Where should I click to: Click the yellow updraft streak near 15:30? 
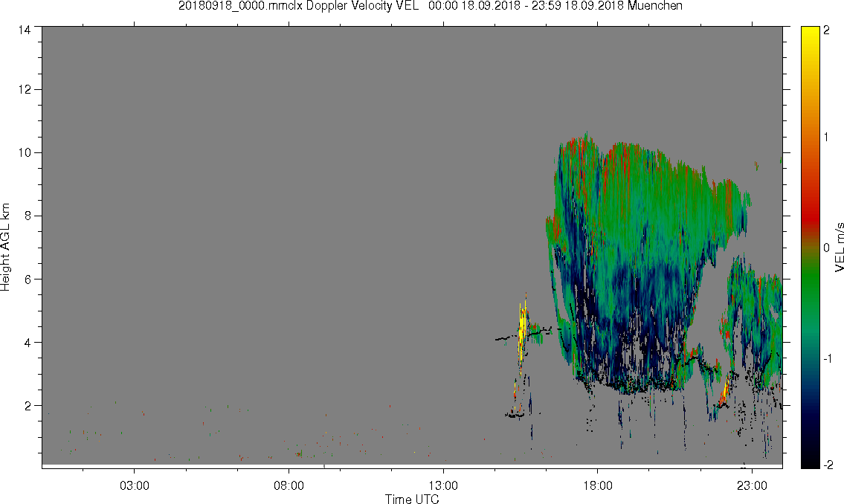(x=522, y=331)
